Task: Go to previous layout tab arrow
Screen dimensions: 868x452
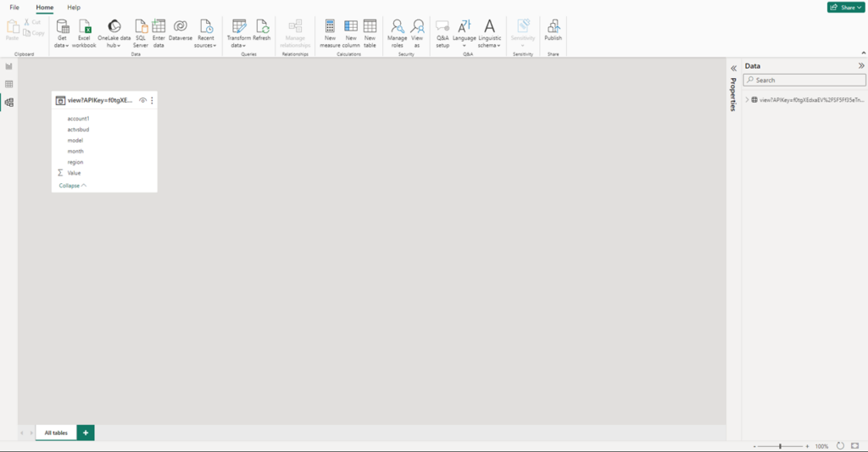Action: 21,433
